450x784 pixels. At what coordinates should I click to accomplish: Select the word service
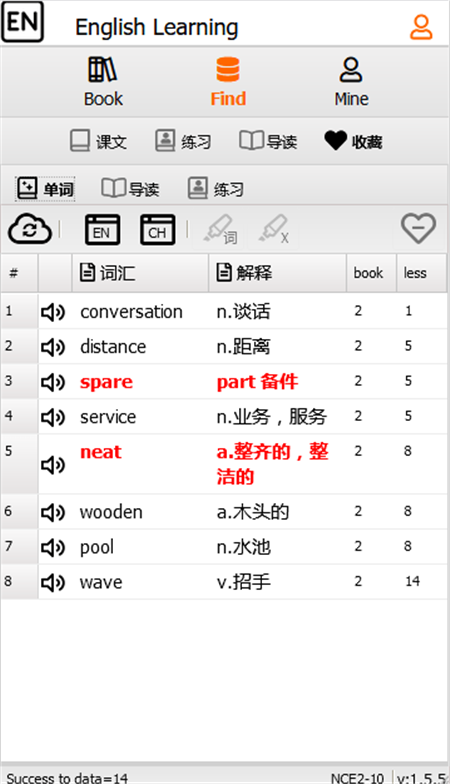coord(108,417)
